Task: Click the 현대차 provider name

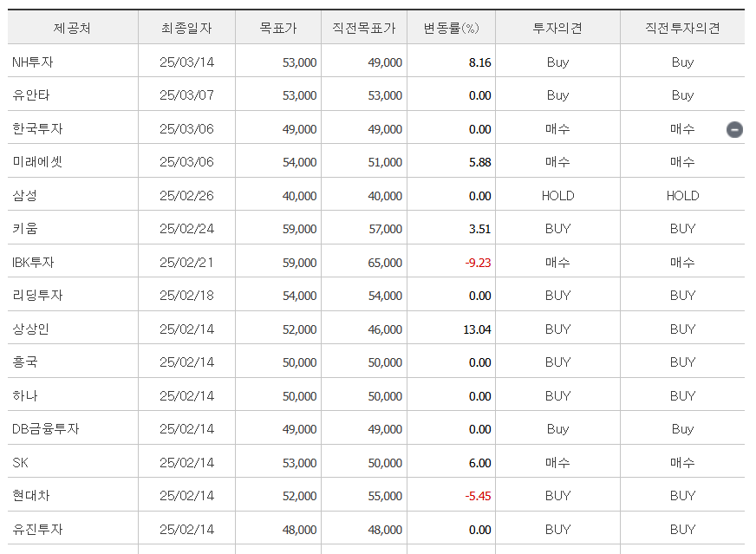Action: (31, 496)
